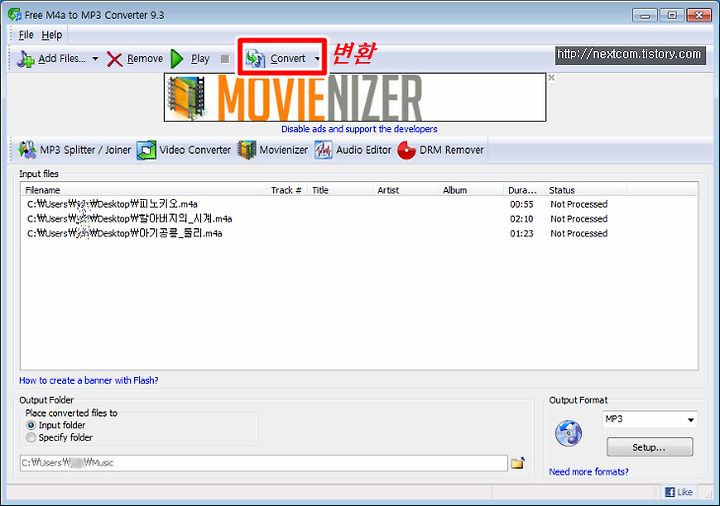Viewport: 720px width, 506px height.
Task: Click Not Processed status of 02:10 file
Action: coord(579,219)
